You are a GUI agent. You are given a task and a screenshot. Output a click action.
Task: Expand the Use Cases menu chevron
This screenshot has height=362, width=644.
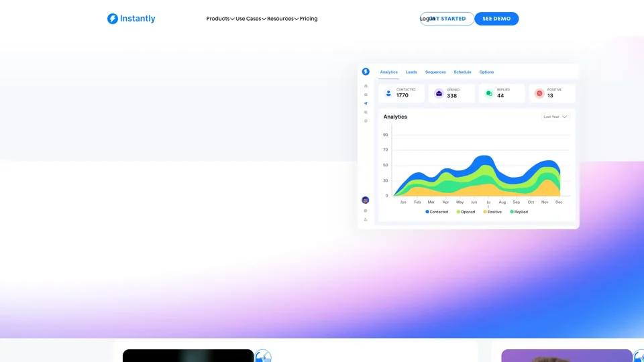264,19
